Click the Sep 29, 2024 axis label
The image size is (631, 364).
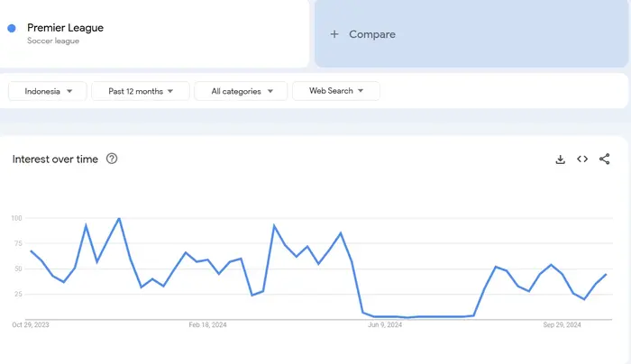tap(562, 324)
